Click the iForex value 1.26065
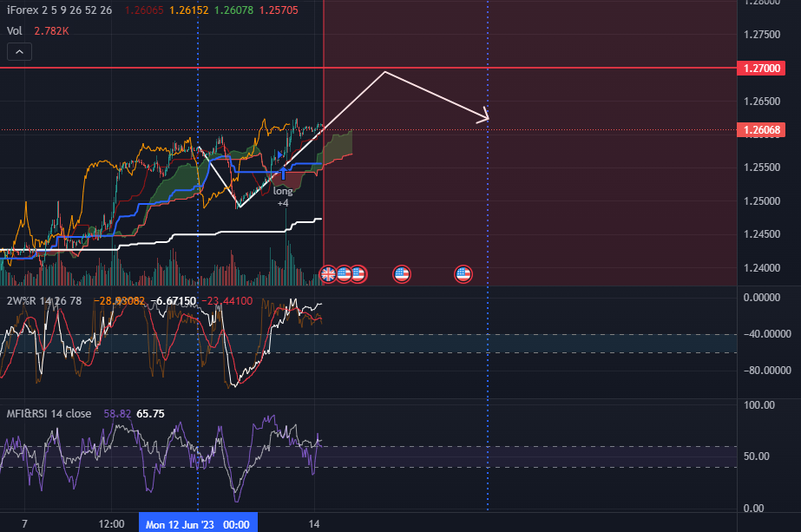This screenshot has width=801, height=532. 144,10
